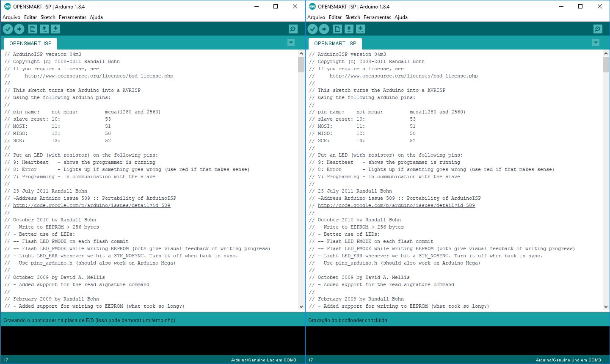
Task: Click 'SCK: 13:' line in right editor
Action: (362, 141)
